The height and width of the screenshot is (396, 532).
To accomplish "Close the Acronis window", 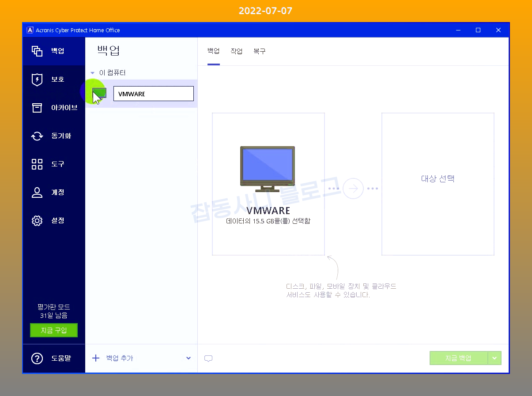I will 498,30.
